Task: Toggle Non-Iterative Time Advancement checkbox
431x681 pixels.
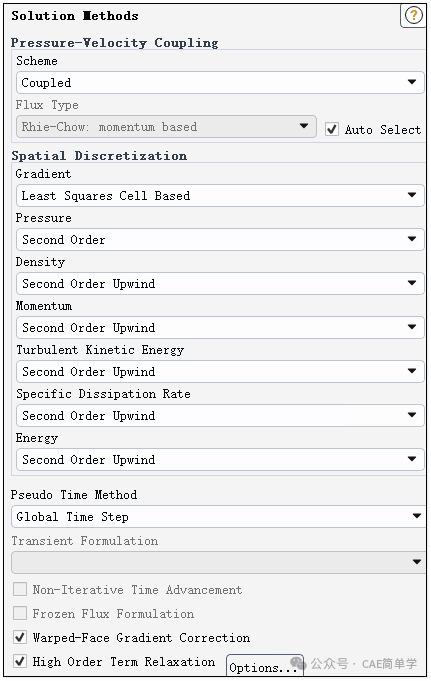Action: tap(20, 590)
